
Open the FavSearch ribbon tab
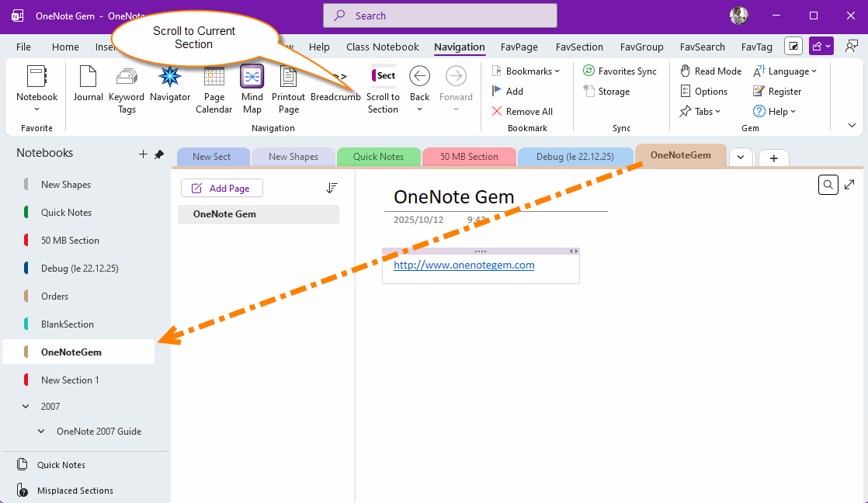pos(703,47)
